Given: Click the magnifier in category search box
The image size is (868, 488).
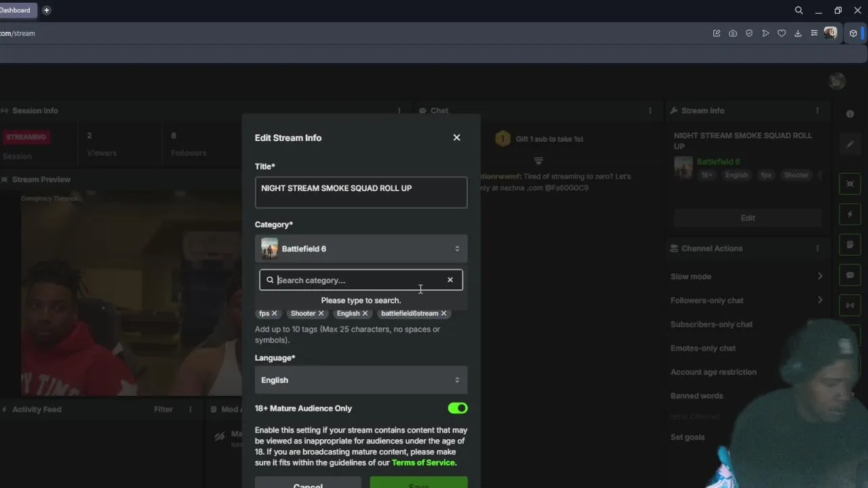Looking at the screenshot, I should click(x=270, y=280).
